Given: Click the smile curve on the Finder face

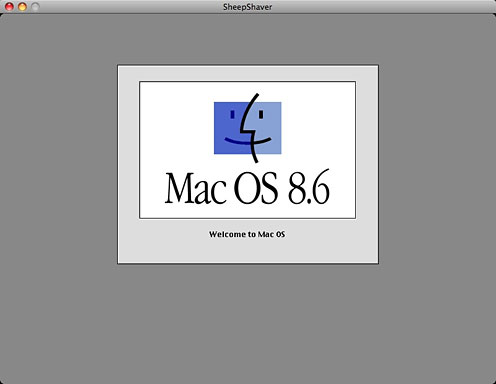Looking at the screenshot, I should pos(248,141).
